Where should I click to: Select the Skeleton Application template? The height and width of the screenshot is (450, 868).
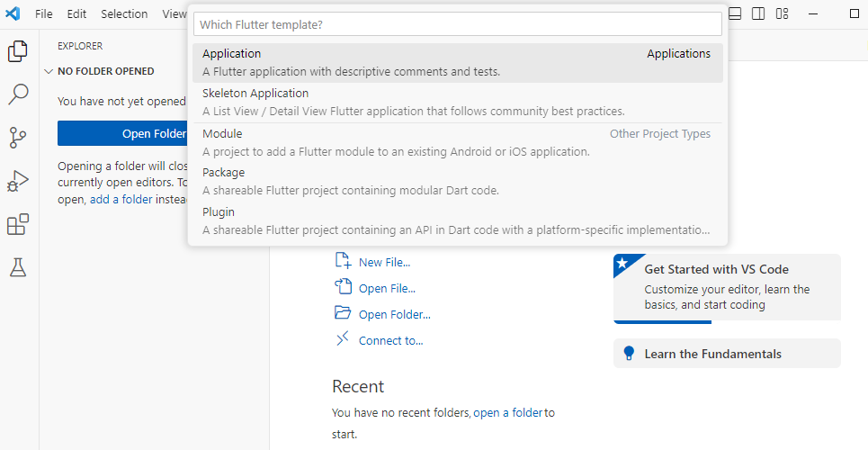(458, 102)
